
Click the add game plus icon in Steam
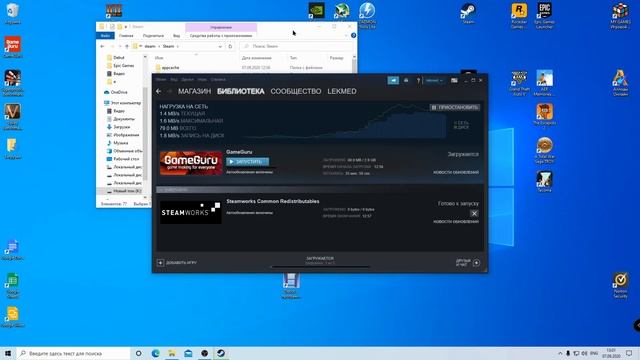(160, 263)
